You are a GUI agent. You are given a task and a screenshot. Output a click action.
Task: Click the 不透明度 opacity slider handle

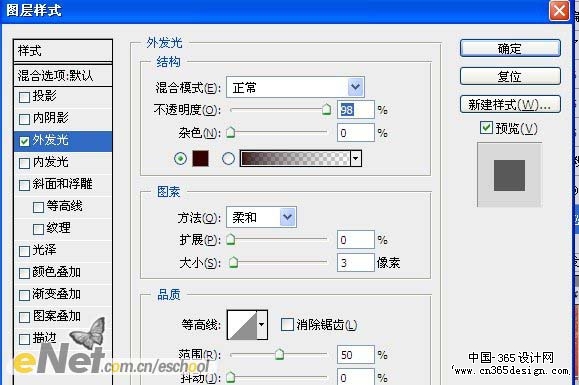click(x=326, y=109)
